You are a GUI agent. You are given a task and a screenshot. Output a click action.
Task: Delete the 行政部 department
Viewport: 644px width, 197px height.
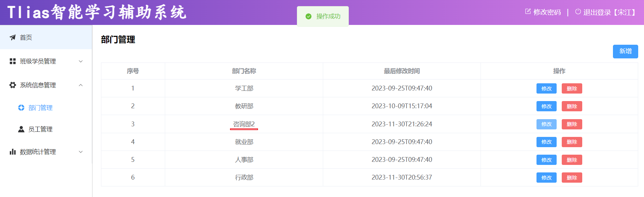coord(572,178)
